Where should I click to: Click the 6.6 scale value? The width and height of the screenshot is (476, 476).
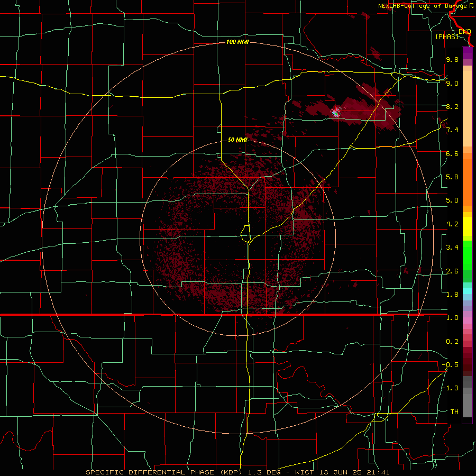pos(452,153)
